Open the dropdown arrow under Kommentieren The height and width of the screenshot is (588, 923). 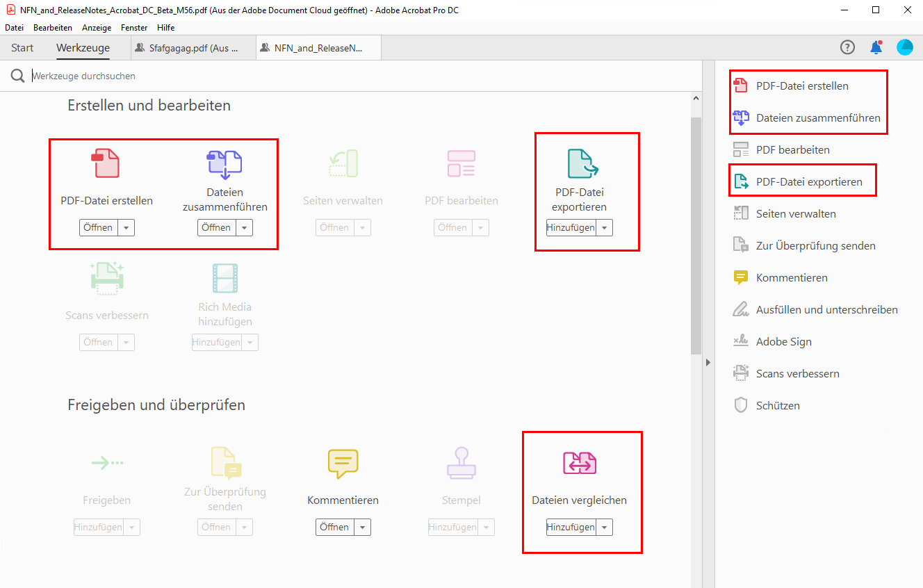362,527
